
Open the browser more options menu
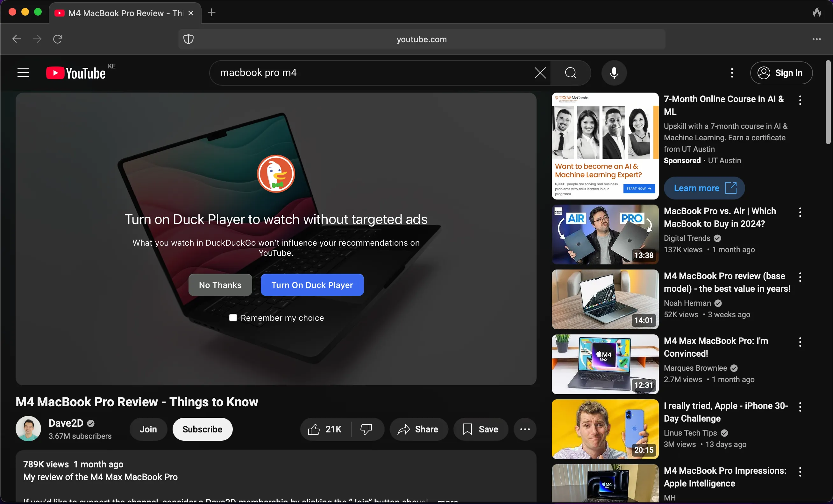[816, 39]
